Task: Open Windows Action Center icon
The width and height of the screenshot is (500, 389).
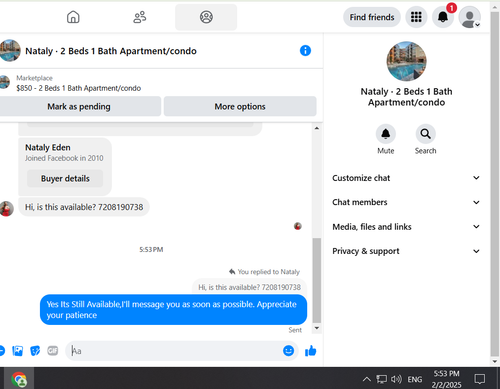Action: [480, 379]
